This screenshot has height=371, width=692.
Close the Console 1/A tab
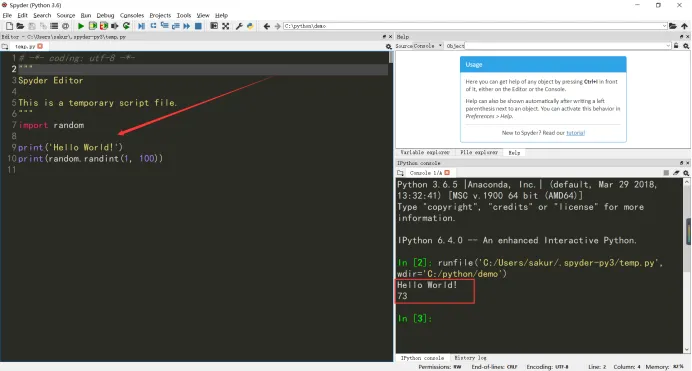click(447, 172)
